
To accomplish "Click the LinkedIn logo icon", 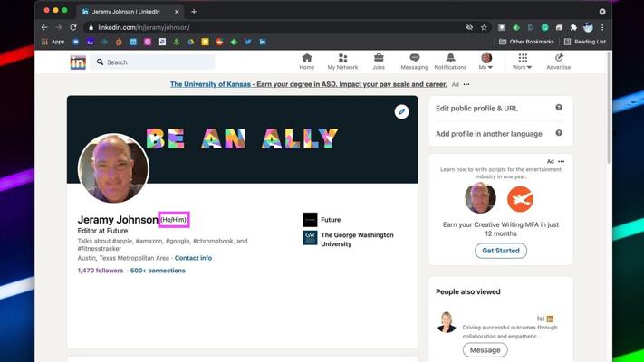I will (x=78, y=62).
